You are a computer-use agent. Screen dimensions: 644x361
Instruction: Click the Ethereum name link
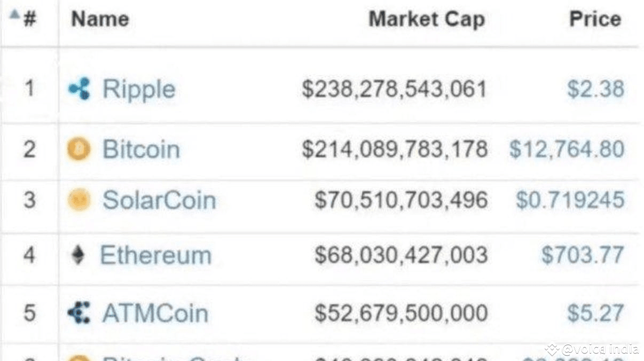pyautogui.click(x=154, y=255)
